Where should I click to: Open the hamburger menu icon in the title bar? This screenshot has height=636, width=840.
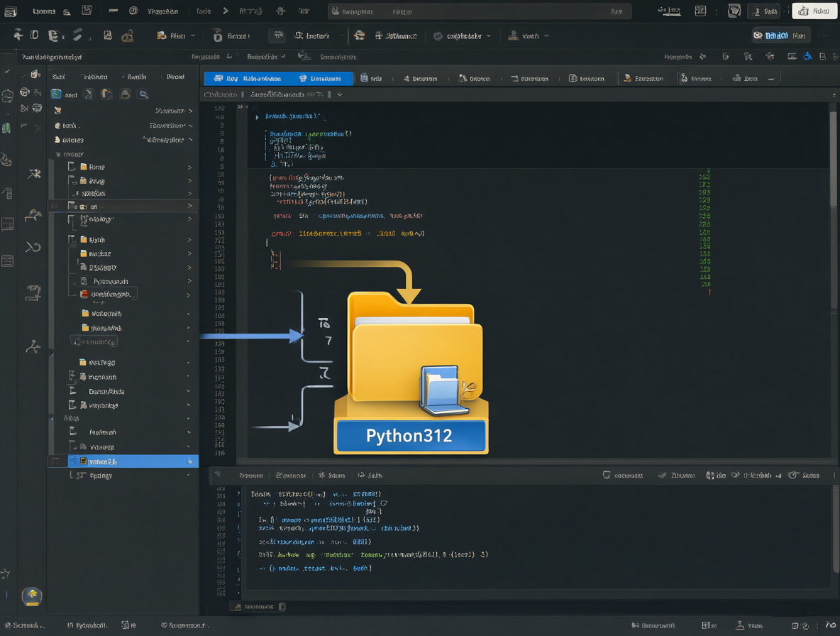pyautogui.click(x=11, y=11)
